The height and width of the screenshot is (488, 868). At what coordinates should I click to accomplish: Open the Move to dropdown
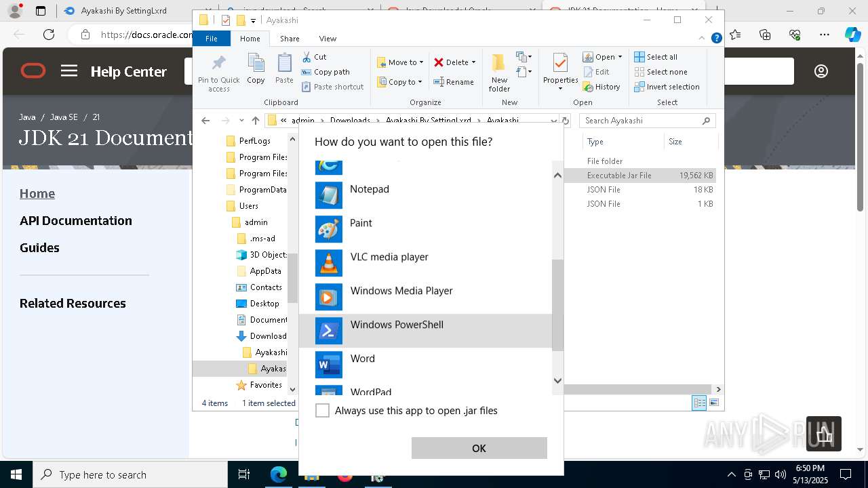(400, 62)
